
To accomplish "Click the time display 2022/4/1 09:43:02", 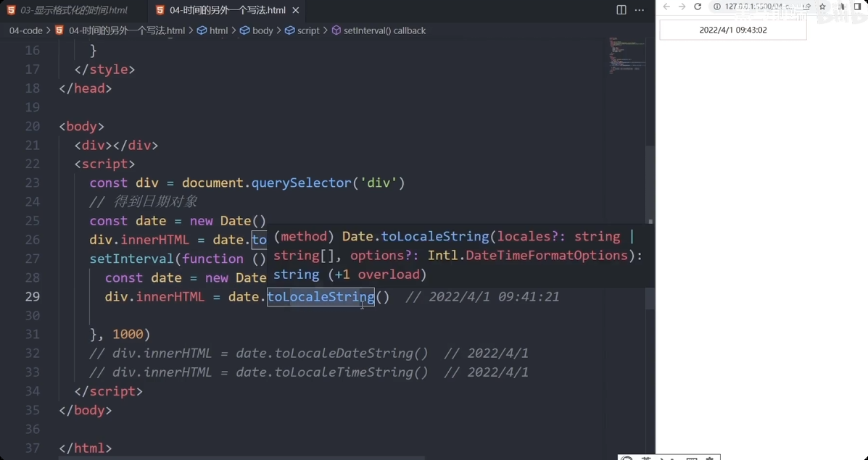I will pos(733,30).
